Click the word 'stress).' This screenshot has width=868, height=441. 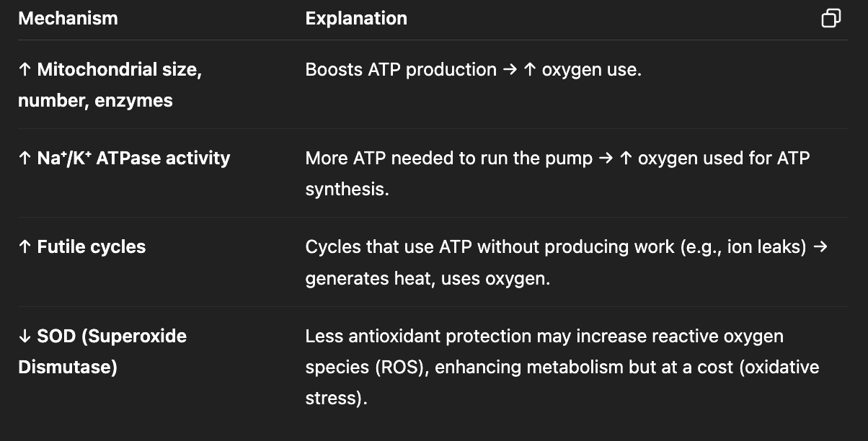click(x=336, y=398)
